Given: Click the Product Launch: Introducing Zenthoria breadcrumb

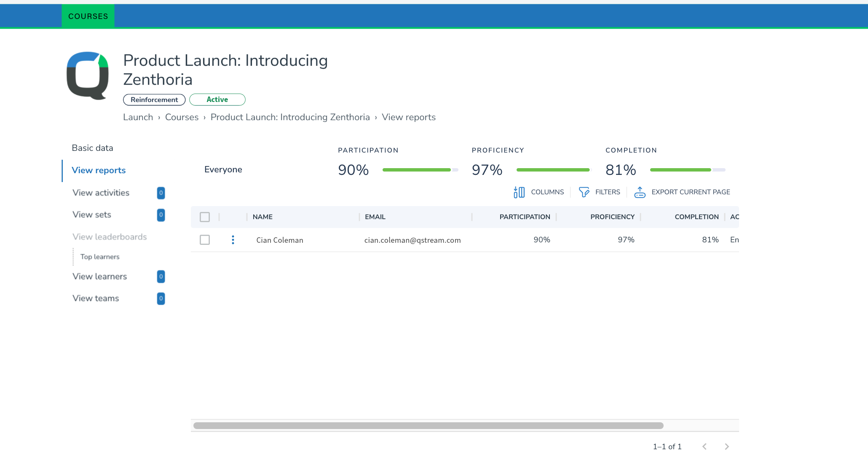Looking at the screenshot, I should (290, 117).
